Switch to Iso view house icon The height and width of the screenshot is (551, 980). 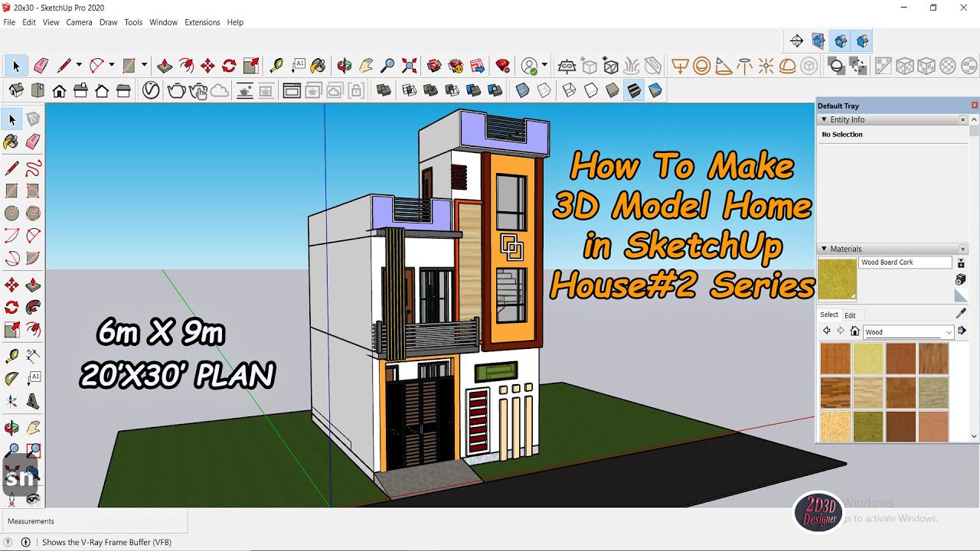[16, 91]
